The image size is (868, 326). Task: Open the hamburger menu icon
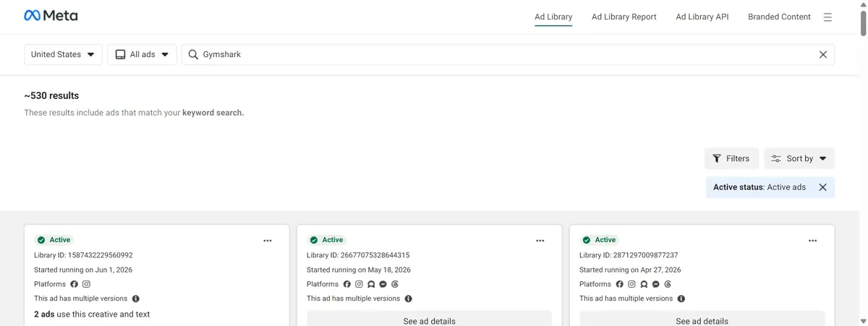pyautogui.click(x=827, y=17)
